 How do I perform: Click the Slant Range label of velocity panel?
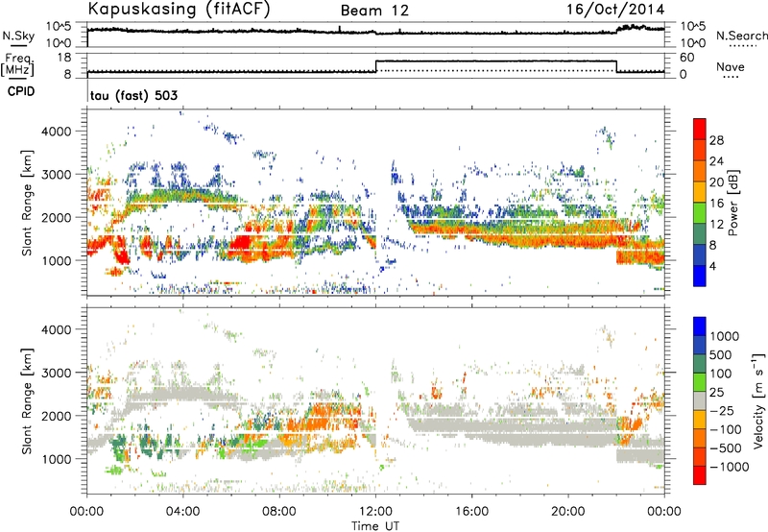point(27,400)
